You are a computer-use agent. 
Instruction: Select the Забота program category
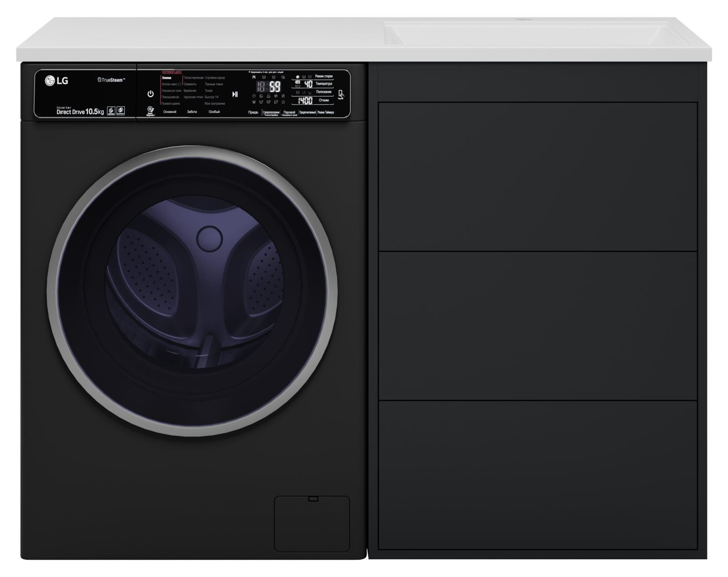[192, 112]
